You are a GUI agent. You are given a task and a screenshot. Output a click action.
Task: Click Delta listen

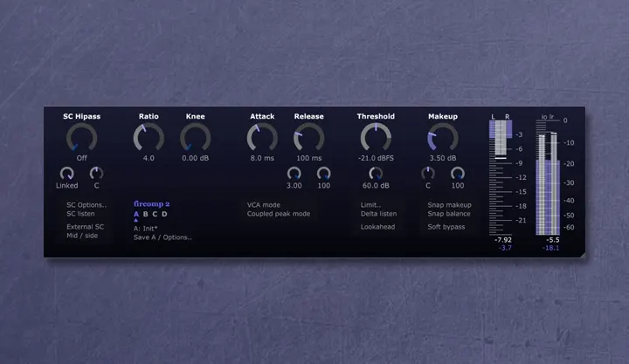(x=378, y=213)
